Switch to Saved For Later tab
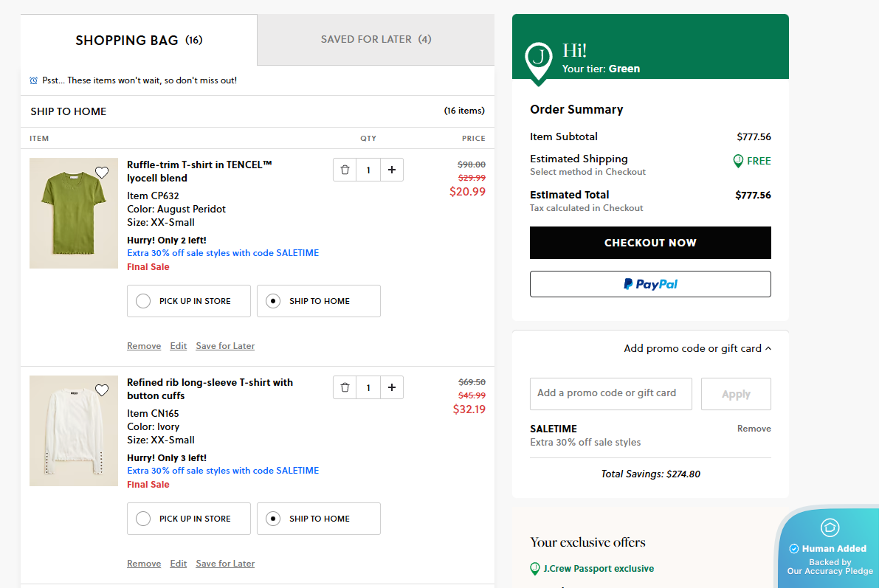This screenshot has width=879, height=588. pyautogui.click(x=376, y=39)
